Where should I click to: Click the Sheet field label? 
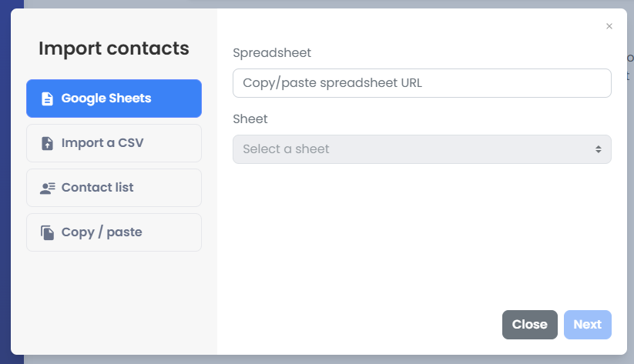click(x=250, y=119)
